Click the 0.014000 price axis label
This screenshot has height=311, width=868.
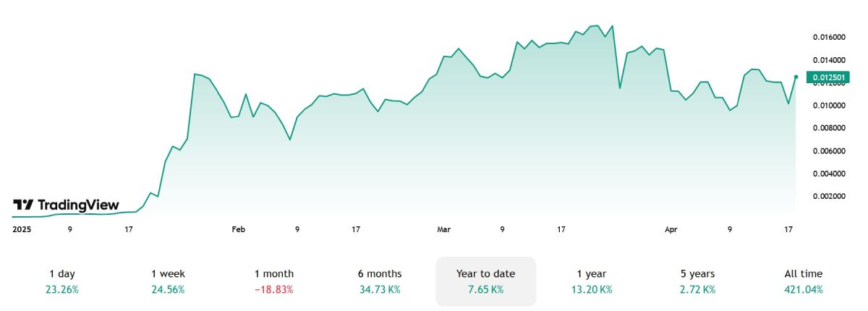(x=828, y=60)
